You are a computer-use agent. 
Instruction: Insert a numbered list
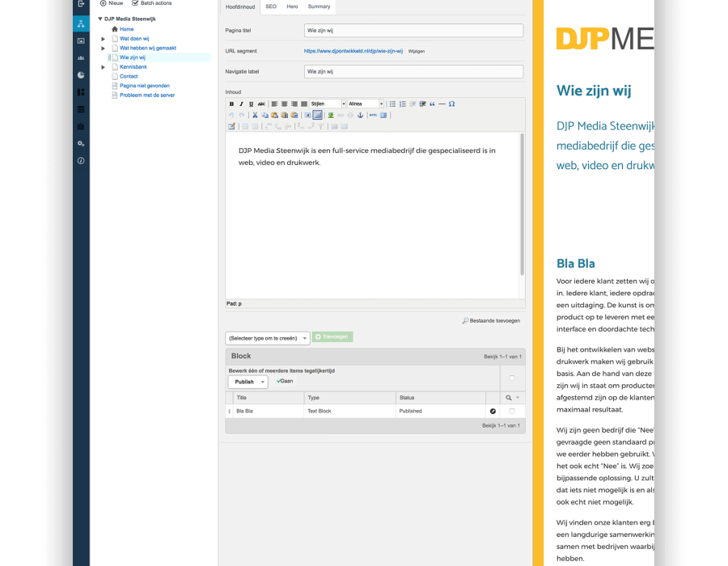pos(403,104)
